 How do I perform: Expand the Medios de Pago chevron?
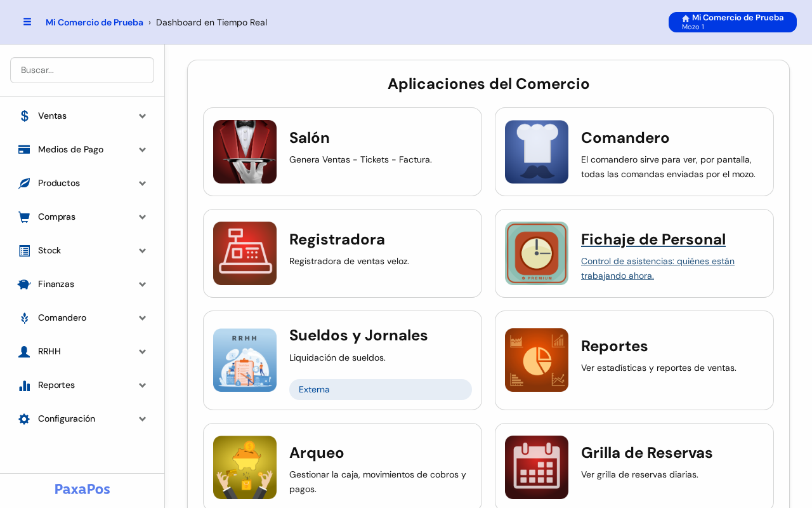[143, 150]
